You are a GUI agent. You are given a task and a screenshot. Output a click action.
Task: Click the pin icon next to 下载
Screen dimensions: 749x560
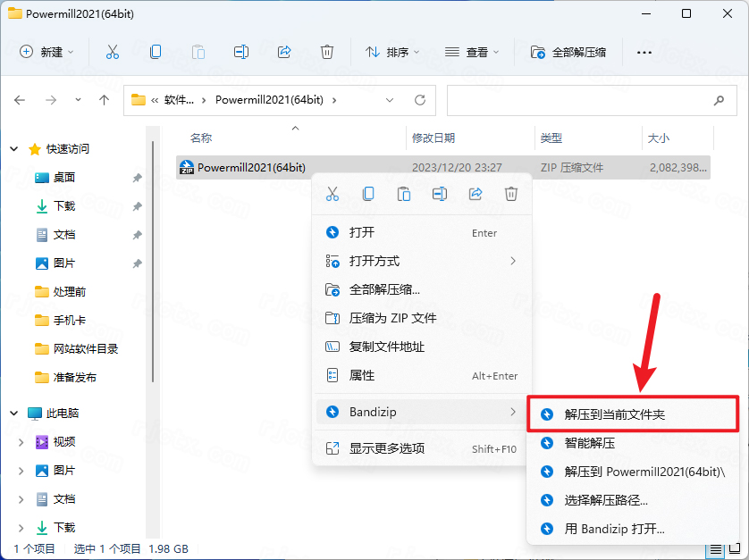point(137,206)
